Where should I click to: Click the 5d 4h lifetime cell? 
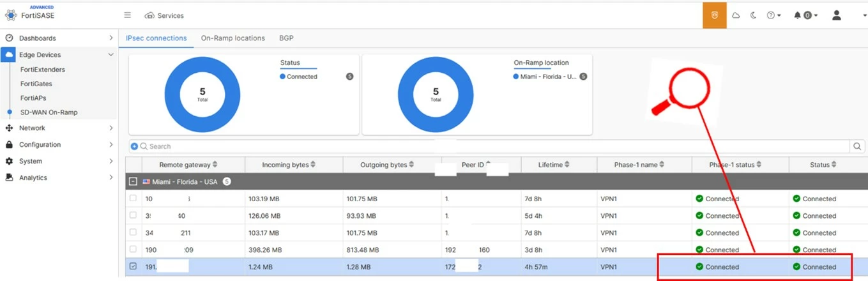pos(533,216)
